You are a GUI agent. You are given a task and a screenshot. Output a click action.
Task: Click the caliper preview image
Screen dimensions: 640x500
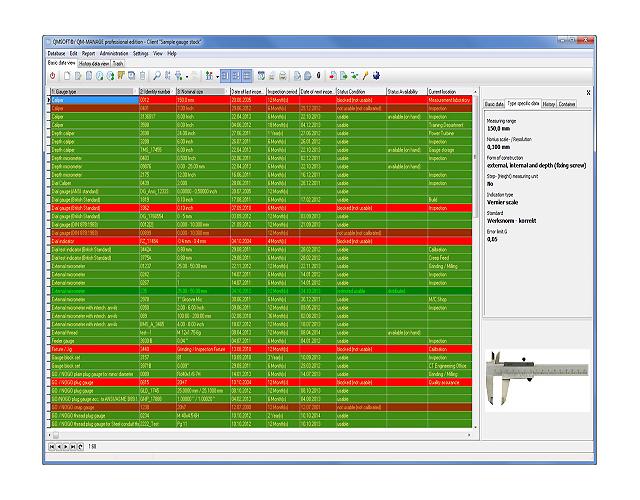click(x=538, y=378)
